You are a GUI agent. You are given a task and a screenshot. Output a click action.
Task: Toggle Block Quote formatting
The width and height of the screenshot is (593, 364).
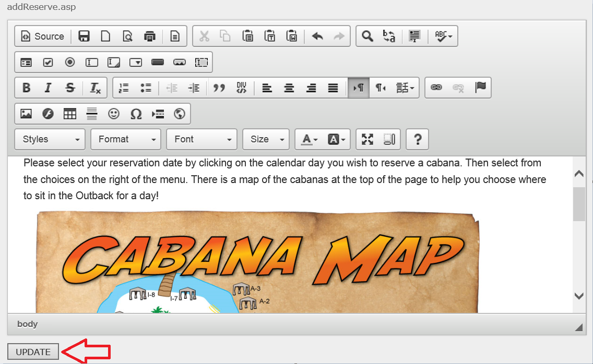point(219,88)
